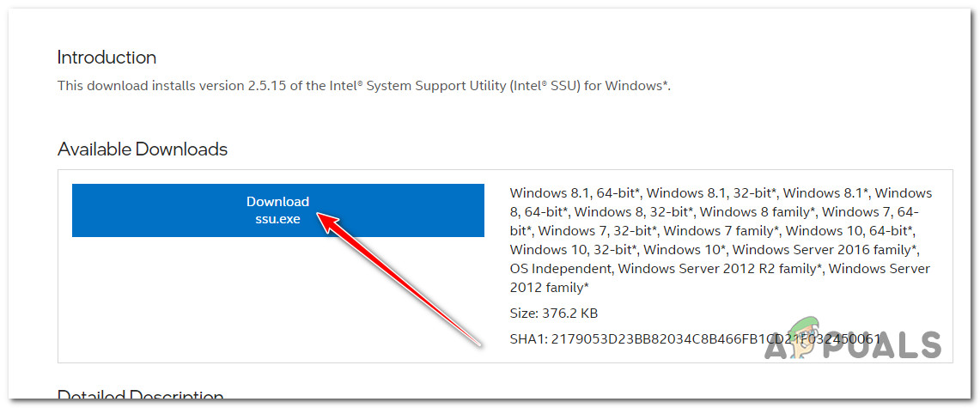Click the Detailed Description heading
Screen dimensions: 980x408
pyautogui.click(x=141, y=396)
